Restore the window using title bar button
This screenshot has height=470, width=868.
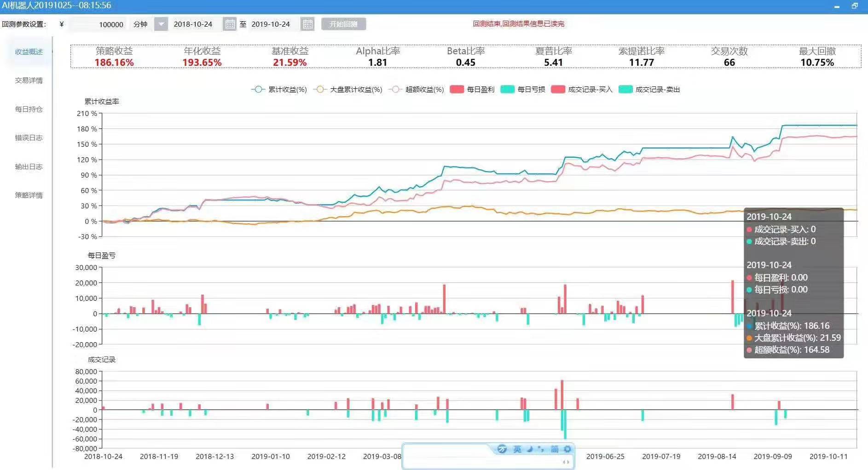click(x=854, y=6)
